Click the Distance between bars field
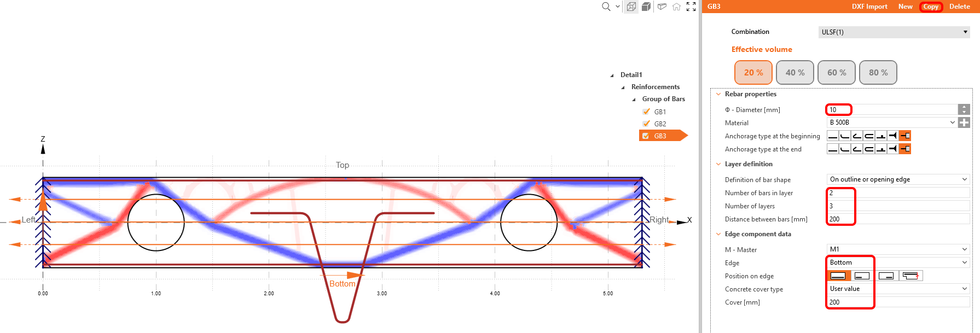Image resolution: width=980 pixels, height=333 pixels. (x=898, y=219)
